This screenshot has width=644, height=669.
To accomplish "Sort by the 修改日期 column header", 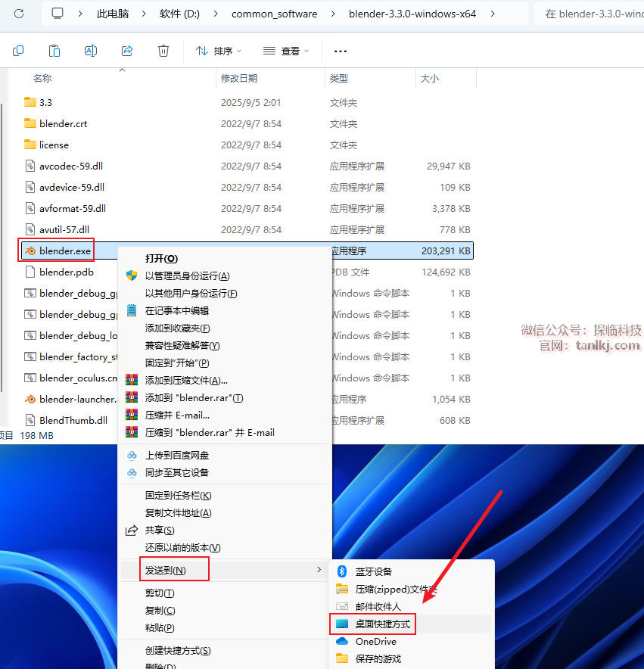I will tap(239, 79).
